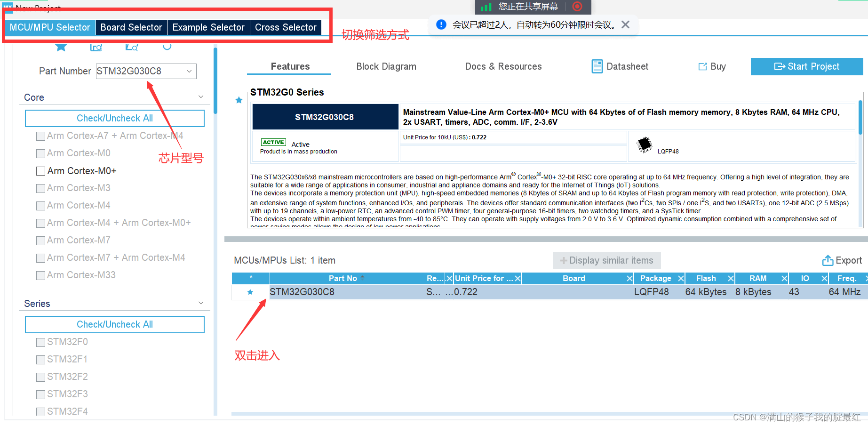
Task: Click the features description vertical scrollbar
Action: tap(860, 118)
